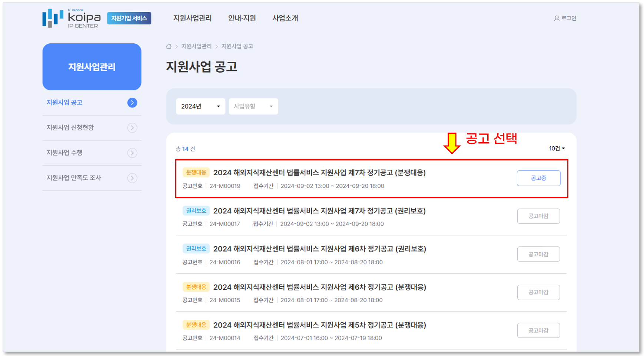
Task: Select notice number text 24-M00017
Action: click(x=225, y=224)
